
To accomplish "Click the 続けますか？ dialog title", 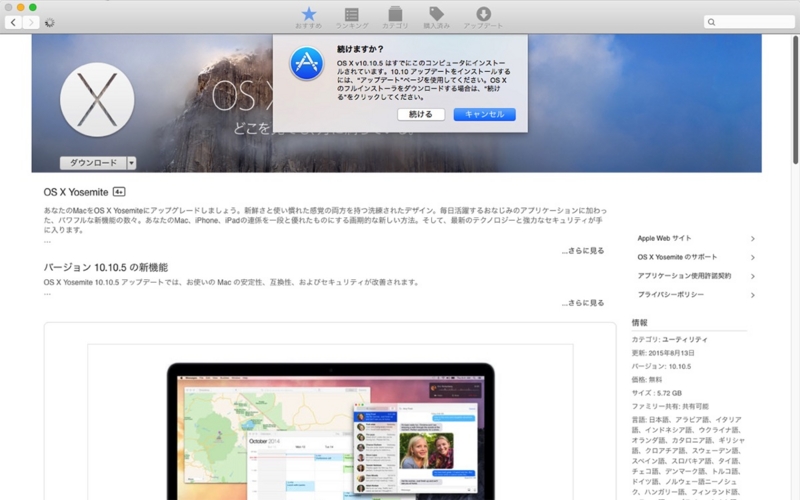I will (x=360, y=49).
